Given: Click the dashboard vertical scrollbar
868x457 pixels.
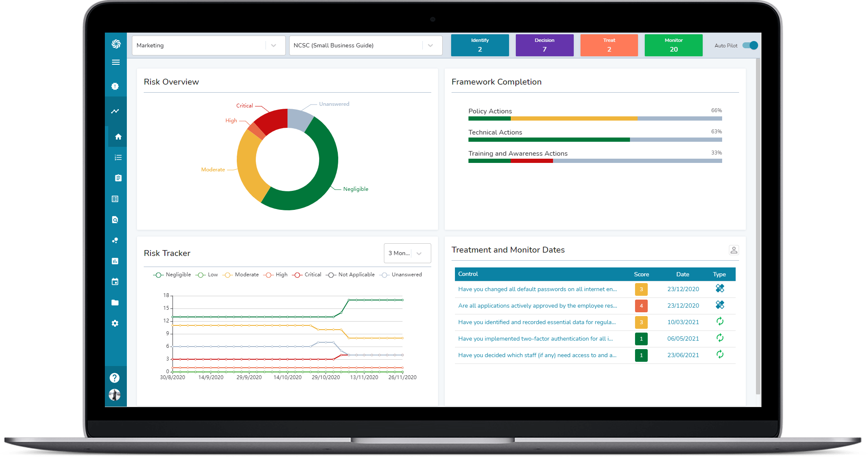Looking at the screenshot, I should pyautogui.click(x=758, y=226).
